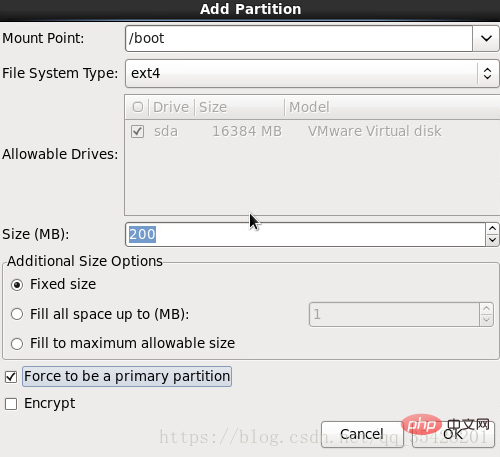Click the select-all circle column header

tap(138, 107)
